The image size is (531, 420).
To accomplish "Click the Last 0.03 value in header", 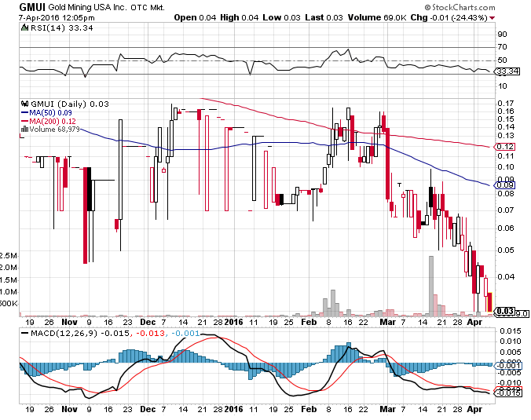I will (x=324, y=17).
